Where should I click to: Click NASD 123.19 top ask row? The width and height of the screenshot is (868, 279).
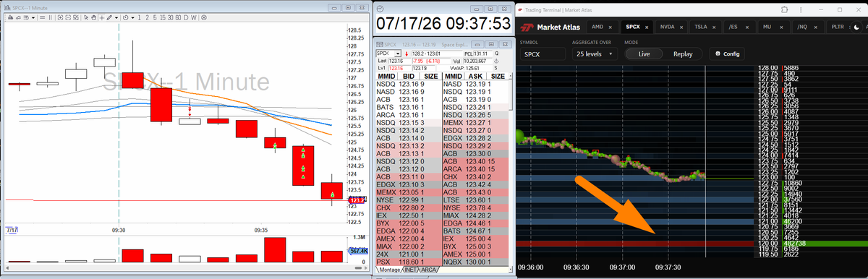click(475, 85)
